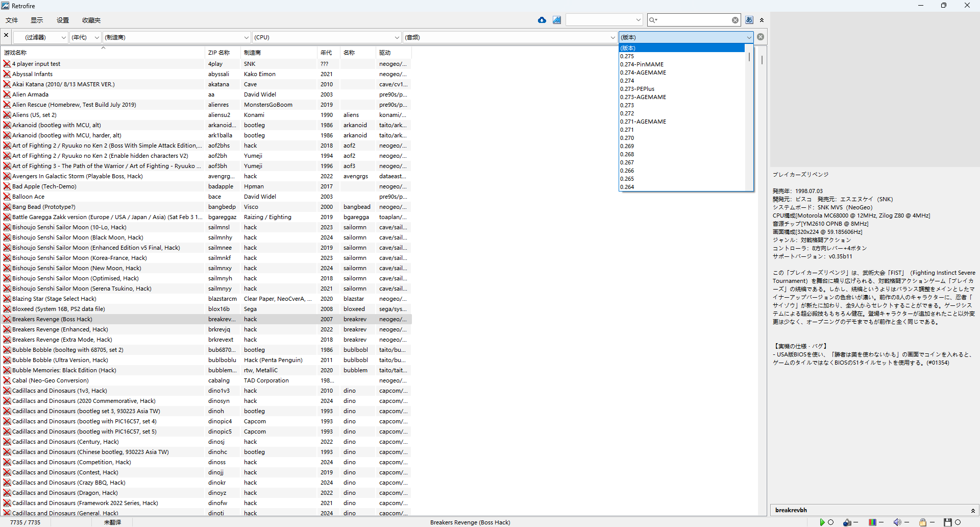Click the red X icon beside Alien Armada
980x527 pixels.
pyautogui.click(x=7, y=94)
